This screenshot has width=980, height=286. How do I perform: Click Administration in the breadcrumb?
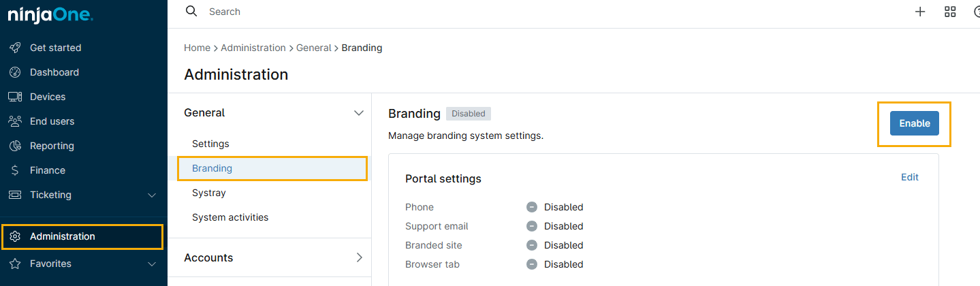(253, 48)
